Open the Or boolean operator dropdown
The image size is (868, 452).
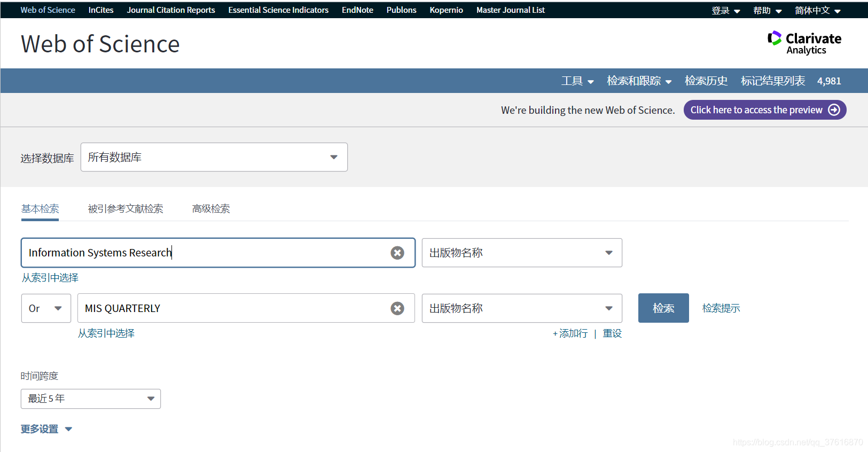[46, 308]
